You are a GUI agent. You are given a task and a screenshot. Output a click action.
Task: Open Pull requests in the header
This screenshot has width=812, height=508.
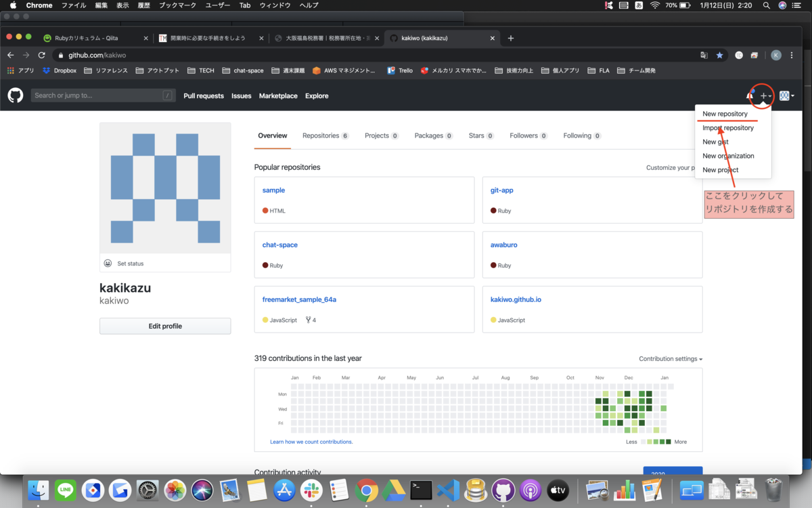click(204, 96)
